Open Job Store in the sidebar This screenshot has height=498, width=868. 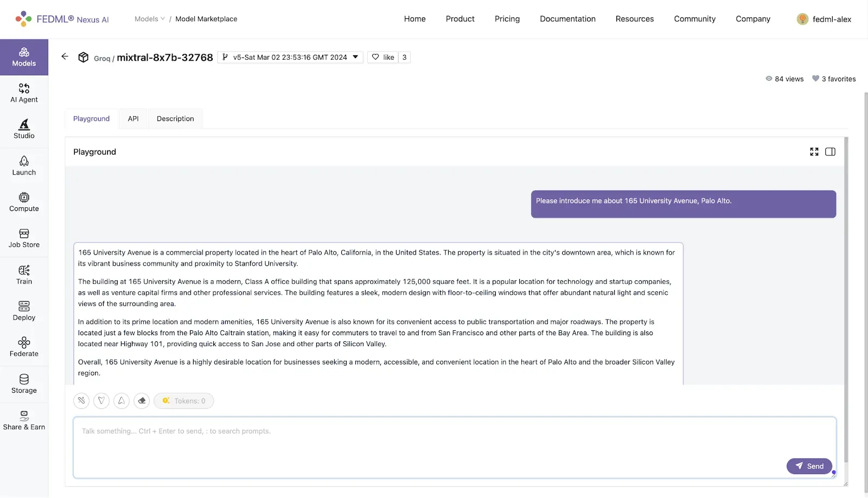24,239
